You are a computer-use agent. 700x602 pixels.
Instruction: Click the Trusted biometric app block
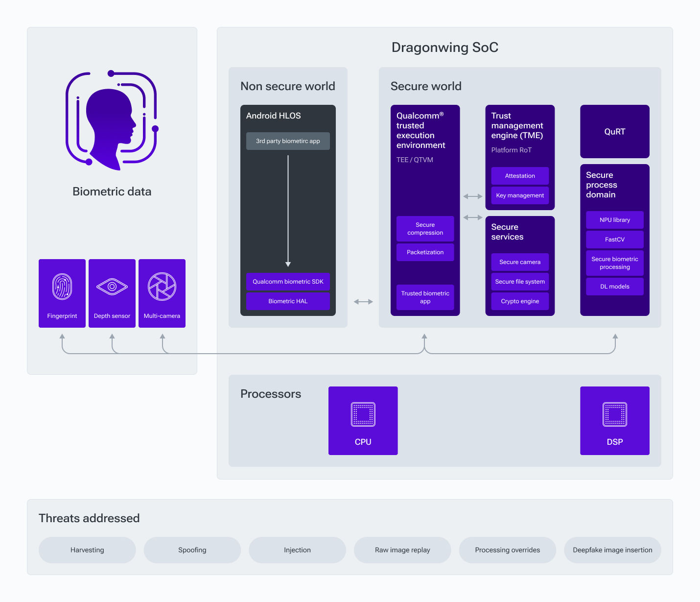pos(425,297)
